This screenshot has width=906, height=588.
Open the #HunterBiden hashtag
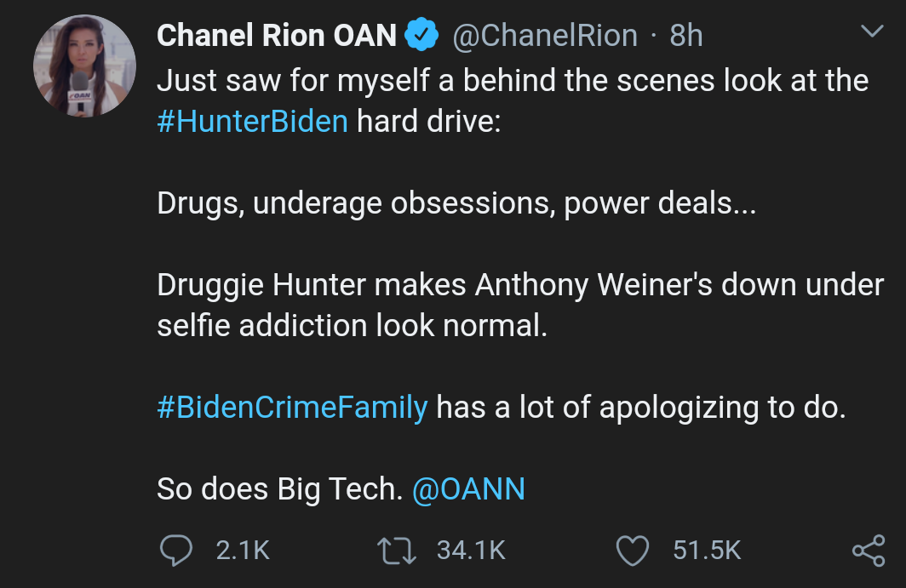click(x=253, y=122)
